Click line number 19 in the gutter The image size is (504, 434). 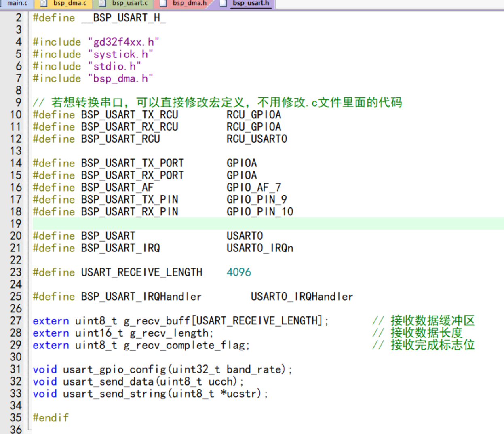[x=16, y=223]
